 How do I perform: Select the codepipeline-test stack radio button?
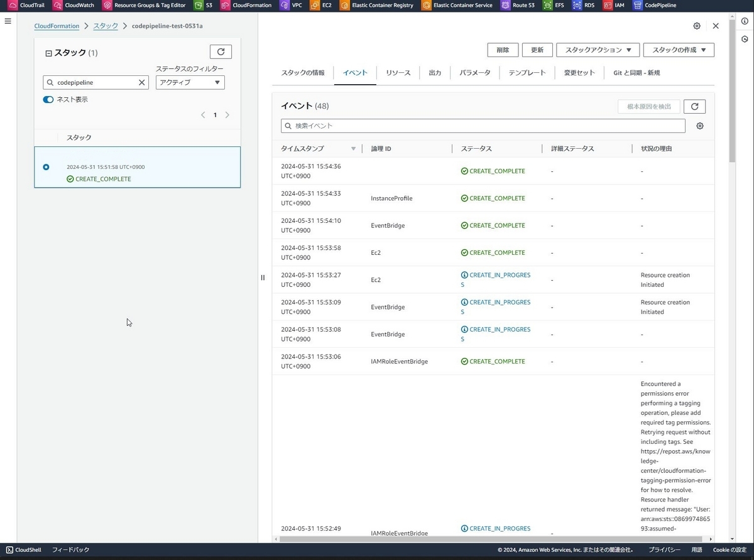(x=46, y=167)
